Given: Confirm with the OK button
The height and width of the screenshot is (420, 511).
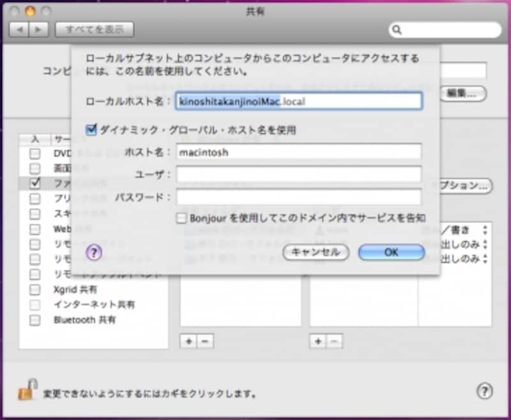Looking at the screenshot, I should tap(392, 252).
